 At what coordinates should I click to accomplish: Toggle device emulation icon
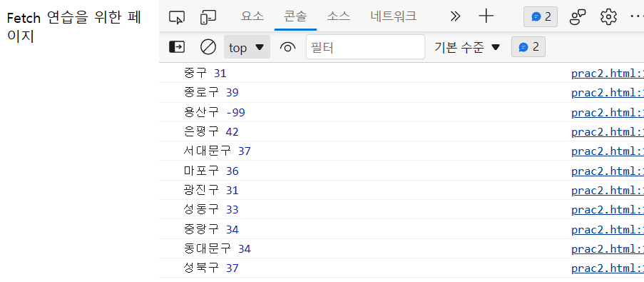tap(208, 17)
